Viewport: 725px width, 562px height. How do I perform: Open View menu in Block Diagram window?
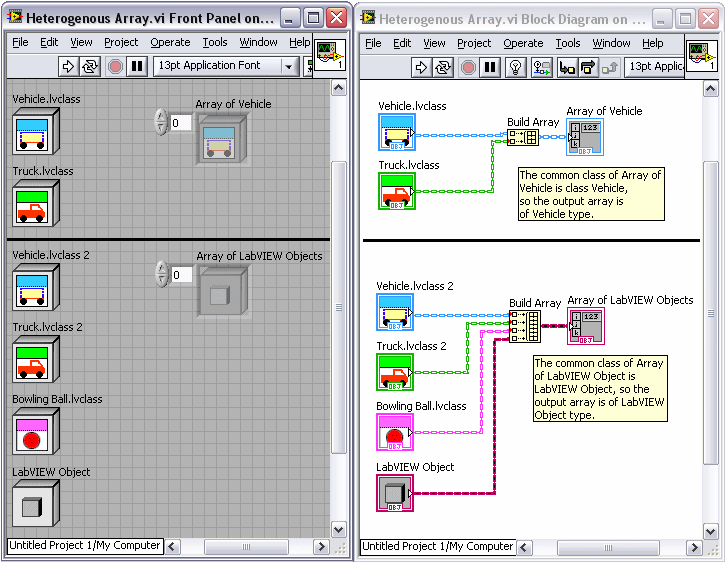(434, 43)
